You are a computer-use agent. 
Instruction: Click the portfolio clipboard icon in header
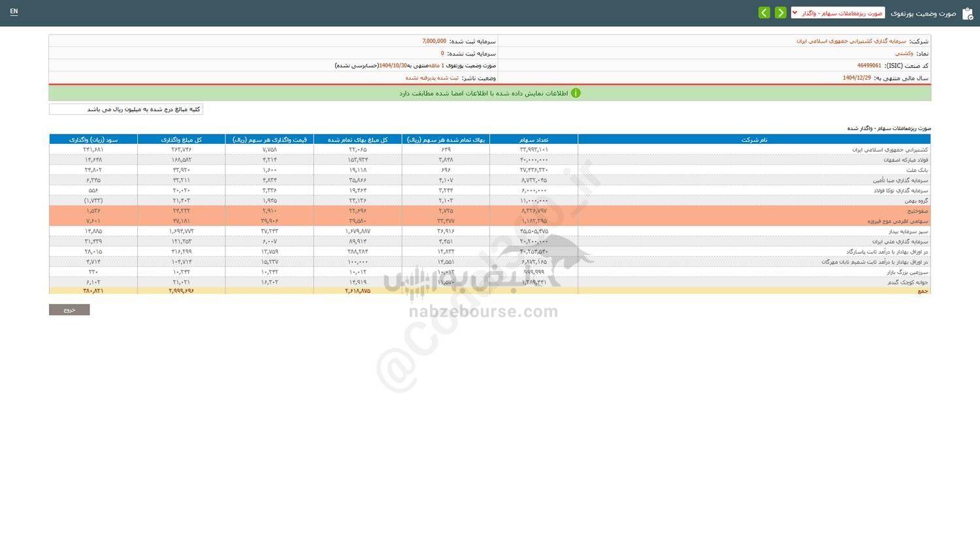point(968,13)
